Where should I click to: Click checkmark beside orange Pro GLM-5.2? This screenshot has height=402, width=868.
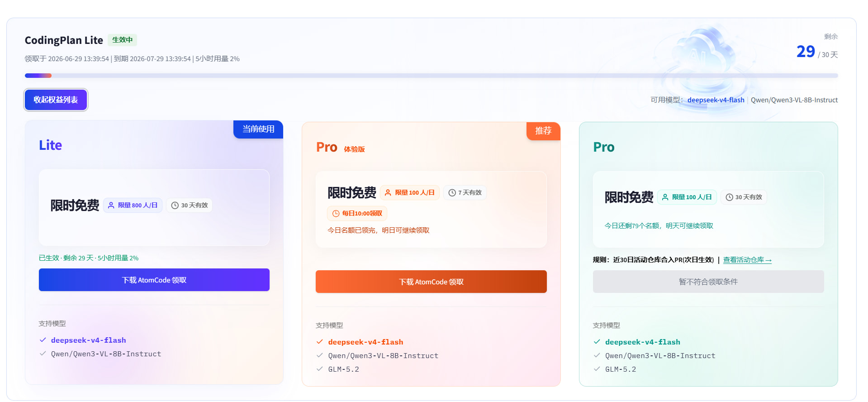point(320,369)
